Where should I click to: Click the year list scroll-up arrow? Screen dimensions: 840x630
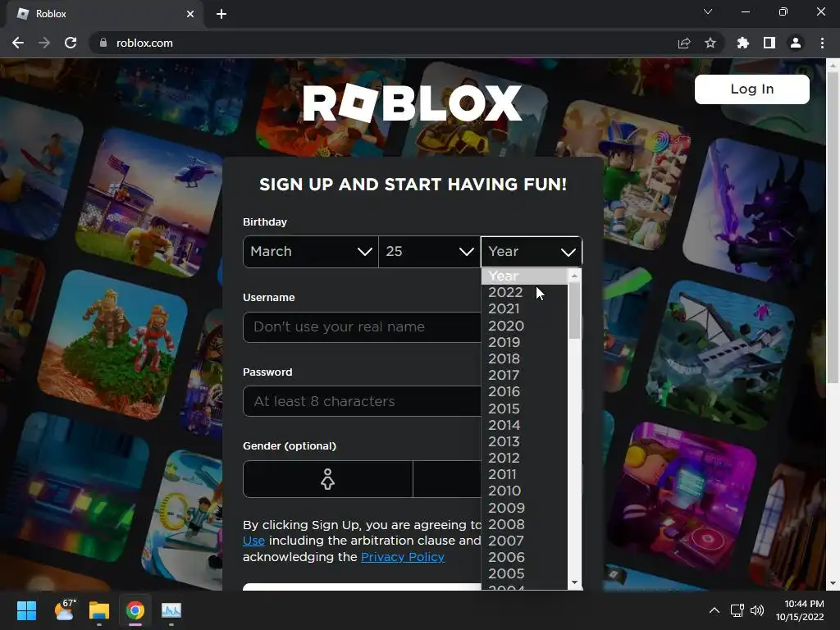coord(574,276)
